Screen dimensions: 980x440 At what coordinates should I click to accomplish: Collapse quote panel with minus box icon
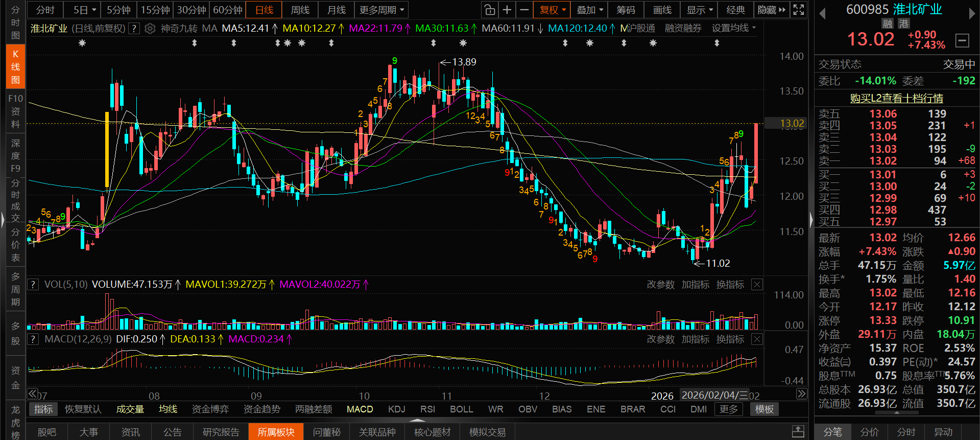[x=962, y=40]
